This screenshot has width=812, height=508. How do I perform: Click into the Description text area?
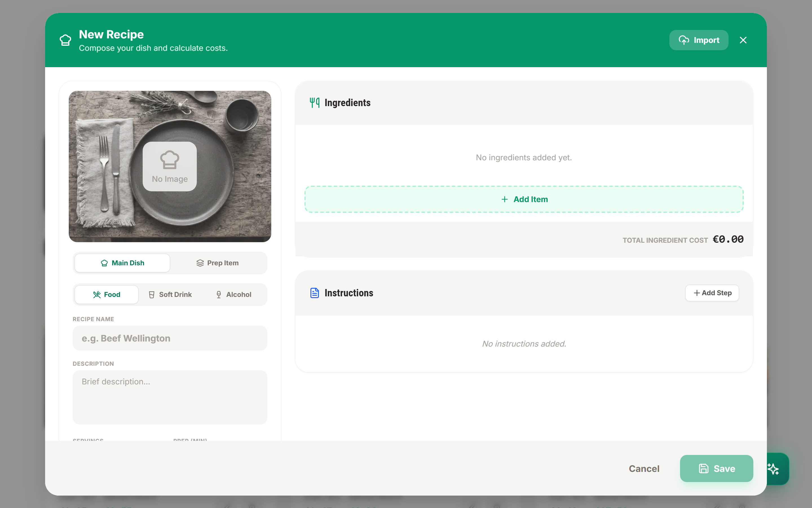click(x=170, y=397)
